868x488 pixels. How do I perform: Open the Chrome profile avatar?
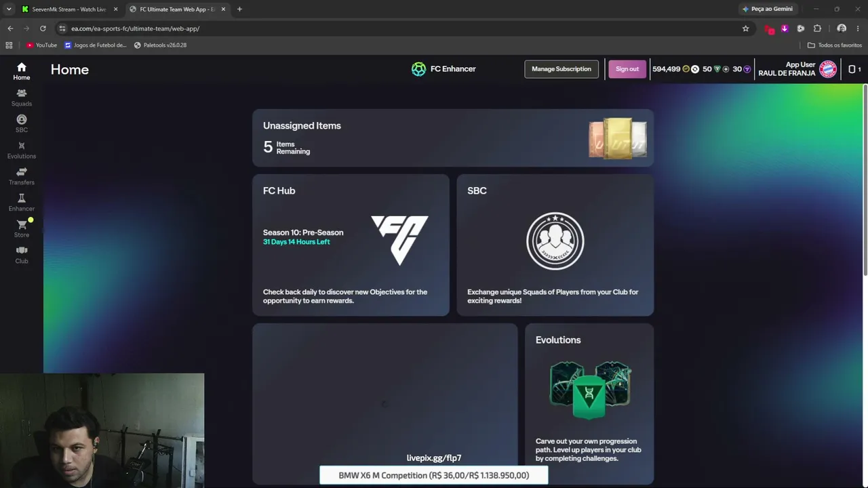point(842,28)
